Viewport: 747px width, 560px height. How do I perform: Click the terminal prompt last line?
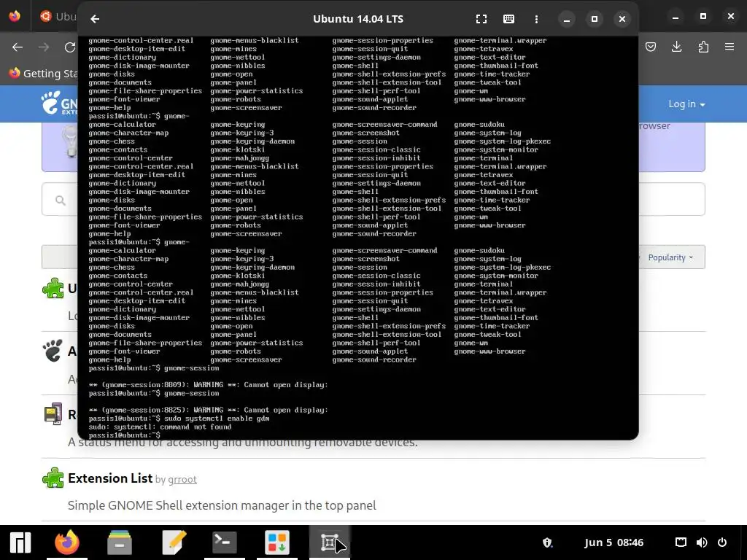(x=124, y=435)
